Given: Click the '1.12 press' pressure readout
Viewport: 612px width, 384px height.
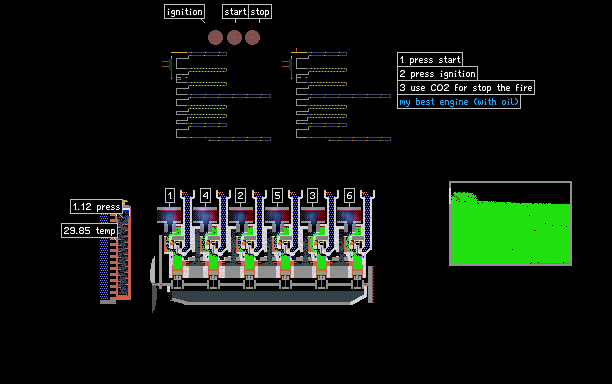Looking at the screenshot, I should (x=96, y=206).
